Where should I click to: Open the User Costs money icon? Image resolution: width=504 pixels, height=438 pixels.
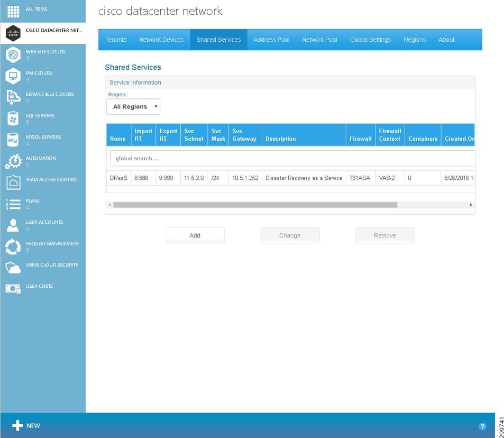pyautogui.click(x=13, y=289)
